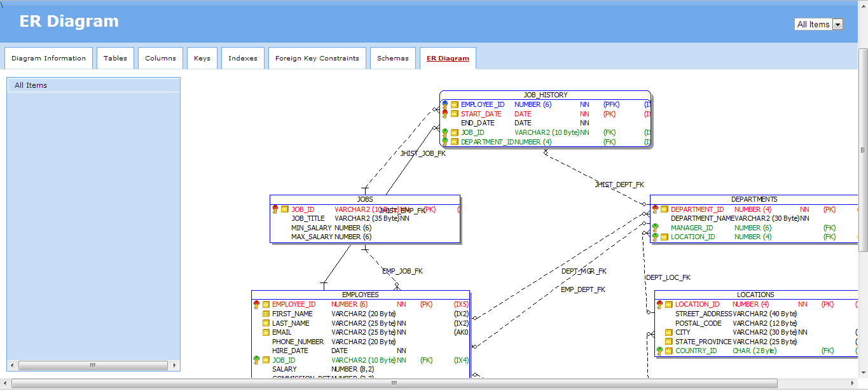This screenshot has width=868, height=390.
Task: Select All Items in the left panel
Action: [x=31, y=85]
